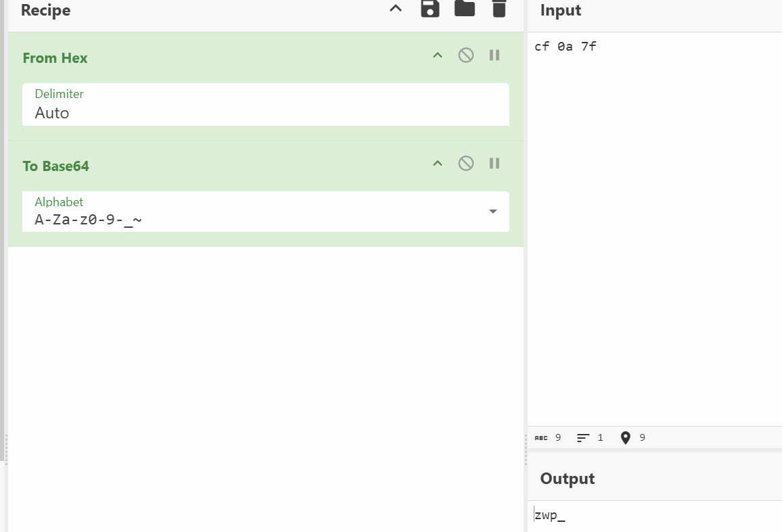
Task: Click the output text 'zwp_'
Action: coord(549,515)
